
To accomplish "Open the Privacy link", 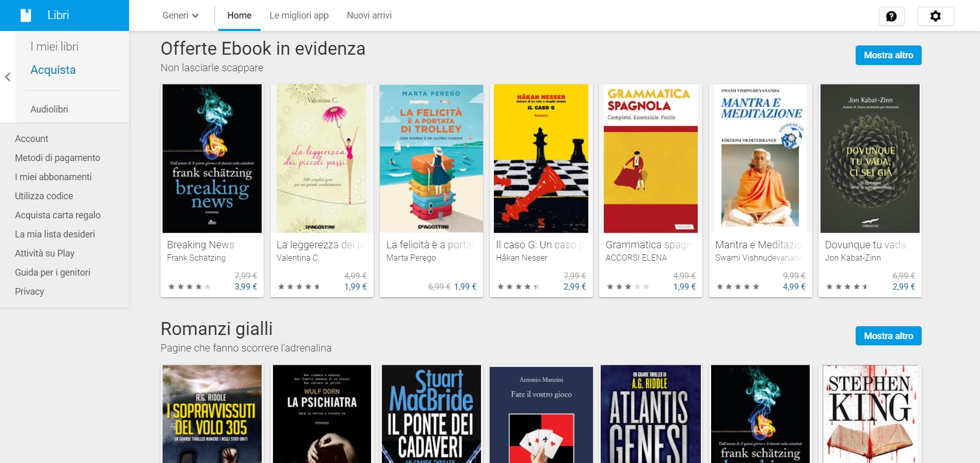I will (29, 292).
